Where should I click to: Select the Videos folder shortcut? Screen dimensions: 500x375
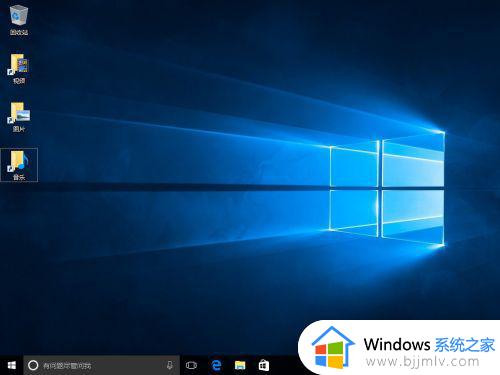19,68
